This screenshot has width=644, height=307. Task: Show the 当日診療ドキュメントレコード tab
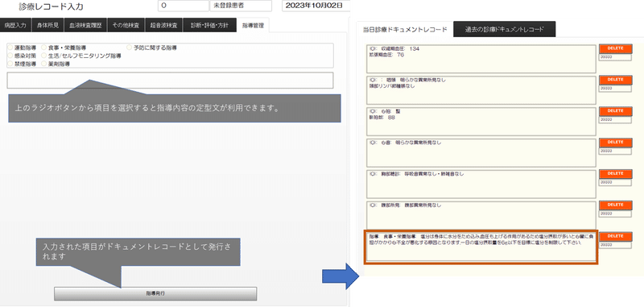click(x=405, y=29)
